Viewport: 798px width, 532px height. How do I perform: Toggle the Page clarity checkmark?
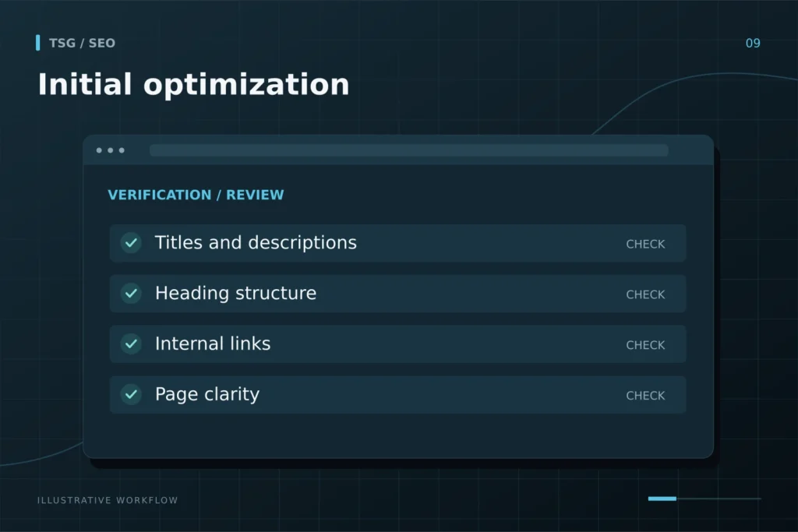click(131, 394)
